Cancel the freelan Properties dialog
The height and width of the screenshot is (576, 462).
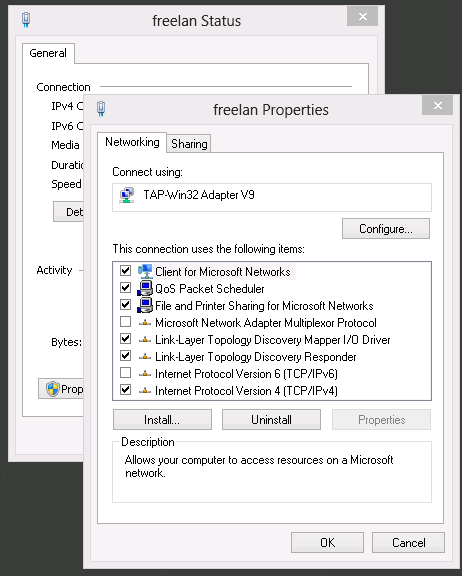[x=408, y=543]
